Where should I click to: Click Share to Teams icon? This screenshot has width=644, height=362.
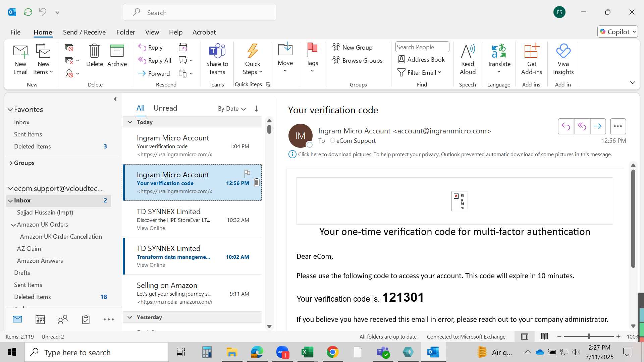[x=217, y=60]
